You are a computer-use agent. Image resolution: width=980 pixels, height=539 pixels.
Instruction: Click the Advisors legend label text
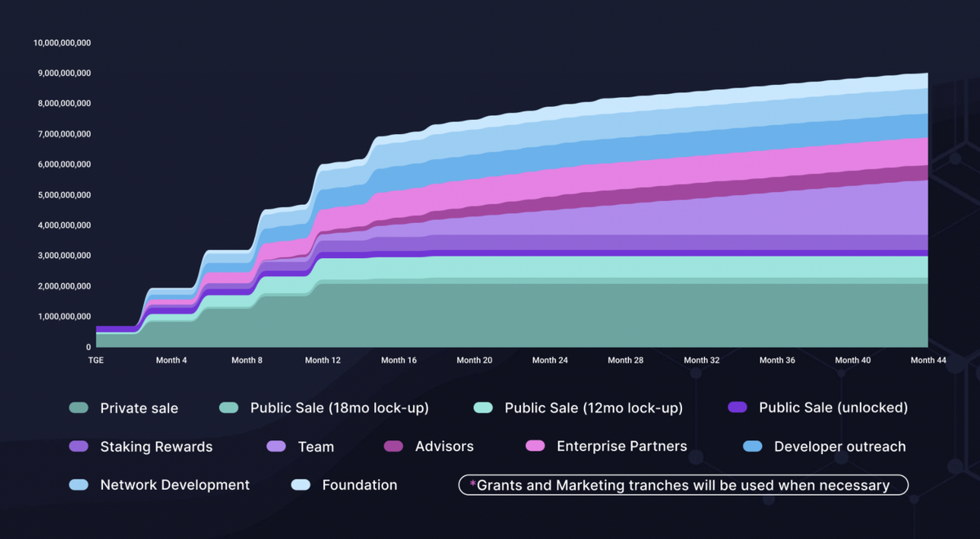point(443,447)
